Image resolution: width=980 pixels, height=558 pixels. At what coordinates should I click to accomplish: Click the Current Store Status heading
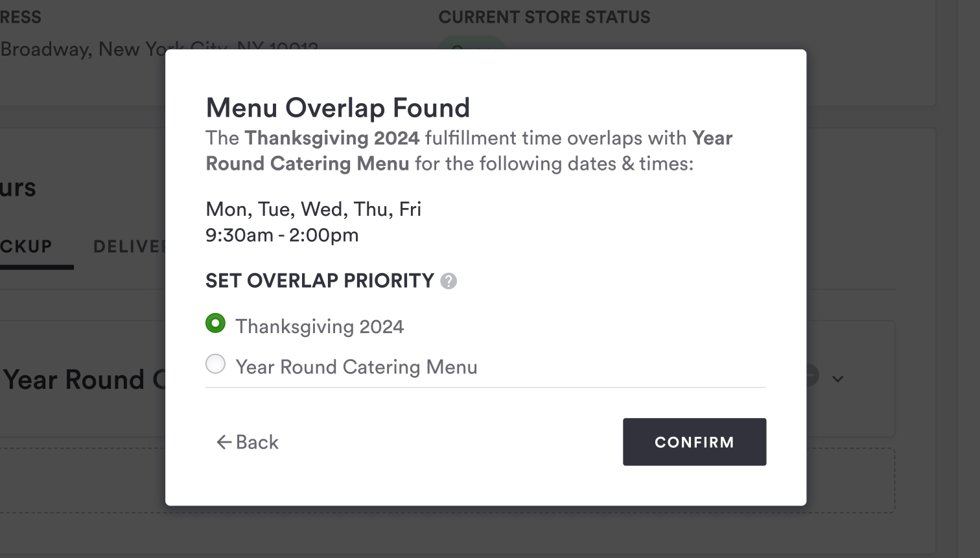point(544,17)
